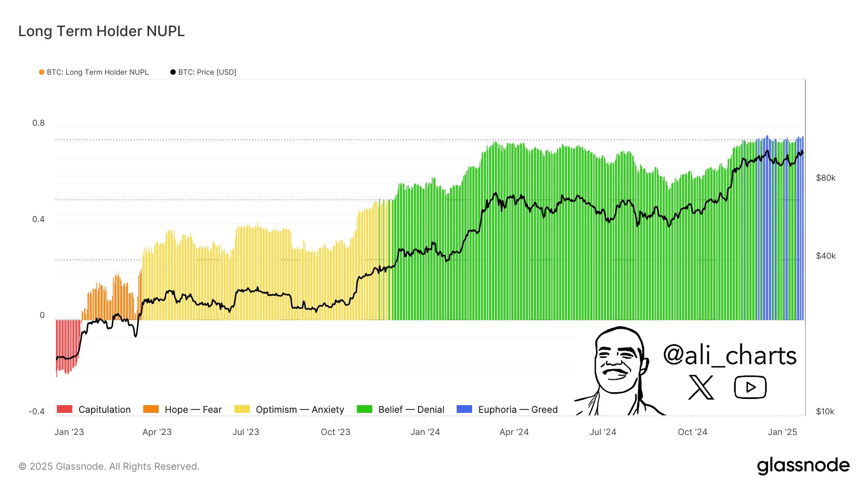The width and height of the screenshot is (868, 488).
Task: Click the YouTube play icon
Action: tap(750, 387)
